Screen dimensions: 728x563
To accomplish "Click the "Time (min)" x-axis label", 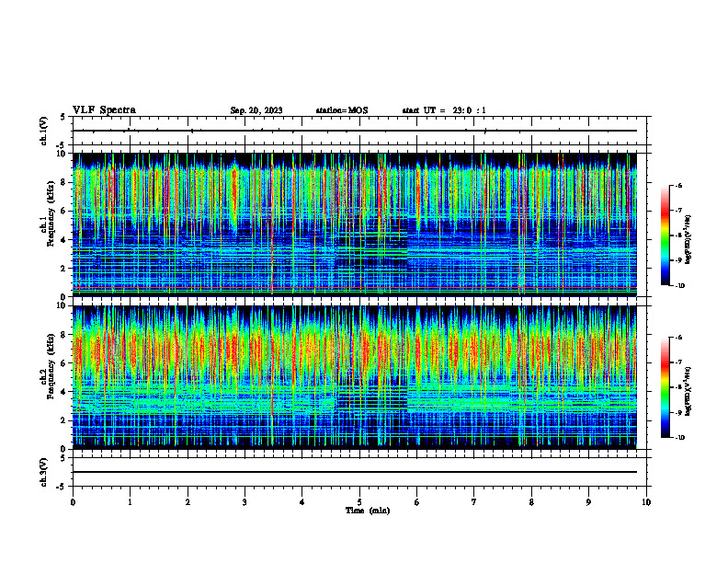I will pos(368,511).
